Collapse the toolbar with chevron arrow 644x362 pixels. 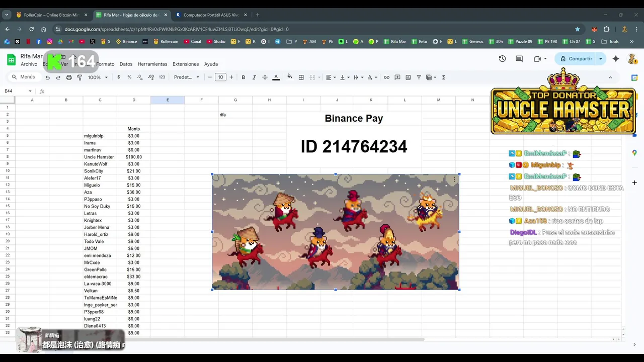click(610, 77)
